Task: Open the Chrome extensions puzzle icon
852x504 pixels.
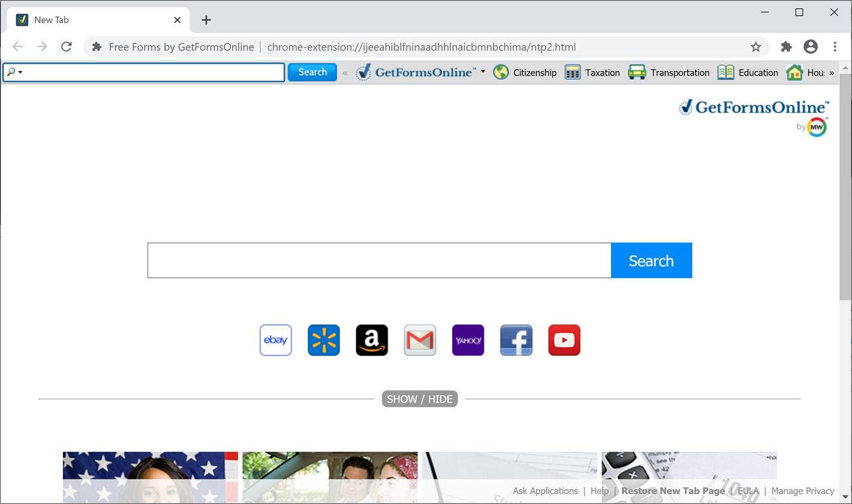Action: coord(786,47)
